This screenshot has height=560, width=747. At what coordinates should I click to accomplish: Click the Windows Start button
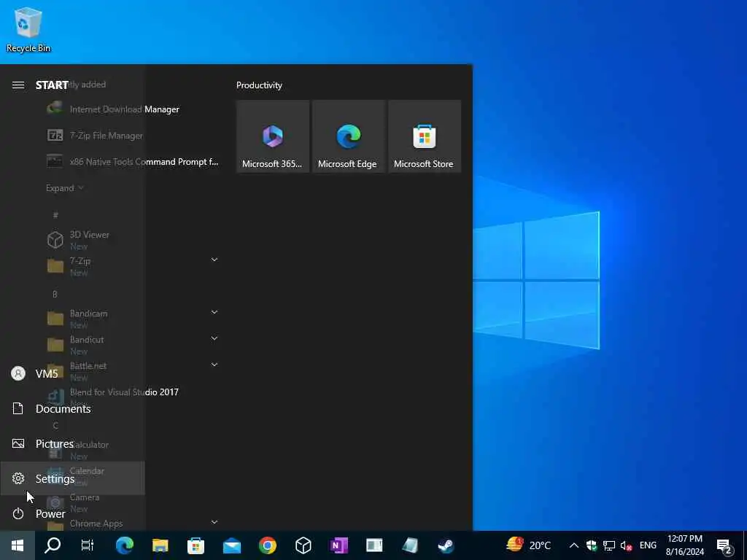point(18,545)
